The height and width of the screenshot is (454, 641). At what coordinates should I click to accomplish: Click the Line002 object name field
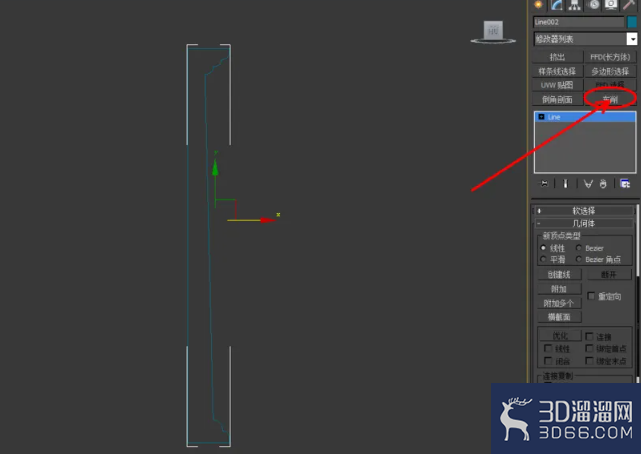click(x=578, y=22)
